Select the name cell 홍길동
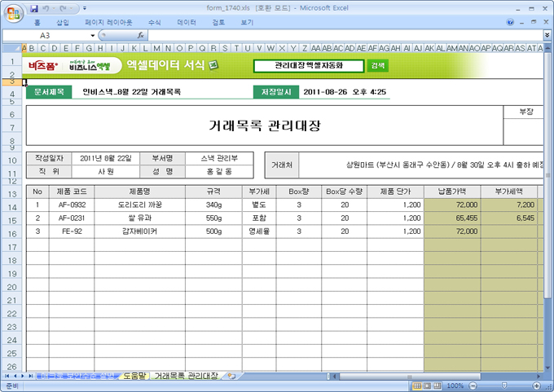This screenshot has height=392, width=554. pyautogui.click(x=219, y=171)
